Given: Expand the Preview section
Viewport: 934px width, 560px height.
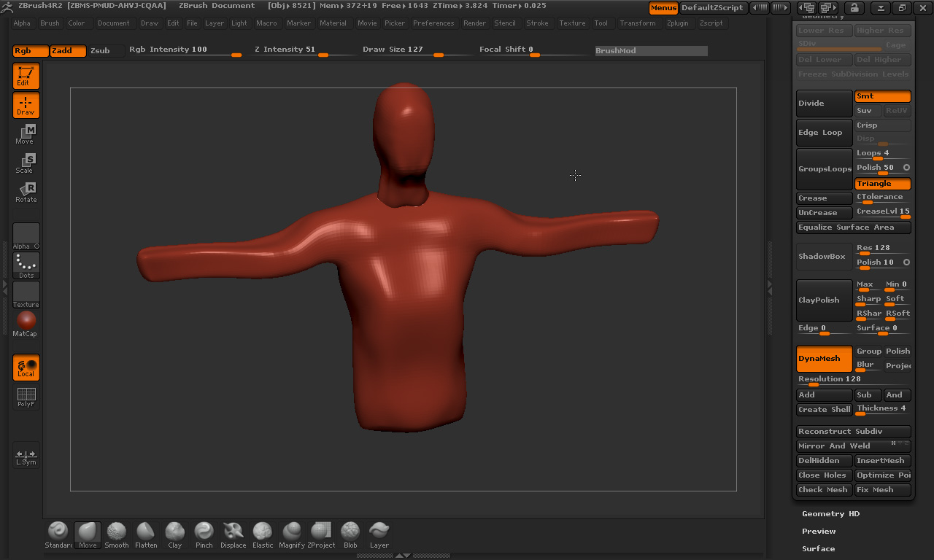Looking at the screenshot, I should [x=819, y=532].
